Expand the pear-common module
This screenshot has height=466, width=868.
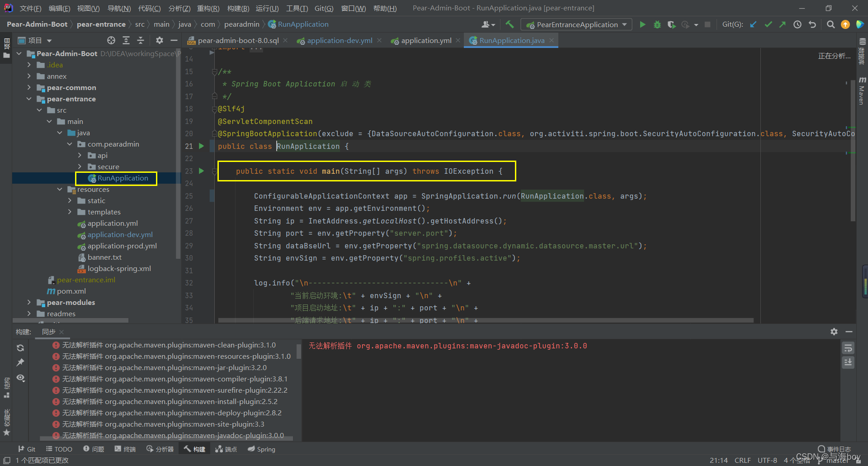(x=29, y=87)
